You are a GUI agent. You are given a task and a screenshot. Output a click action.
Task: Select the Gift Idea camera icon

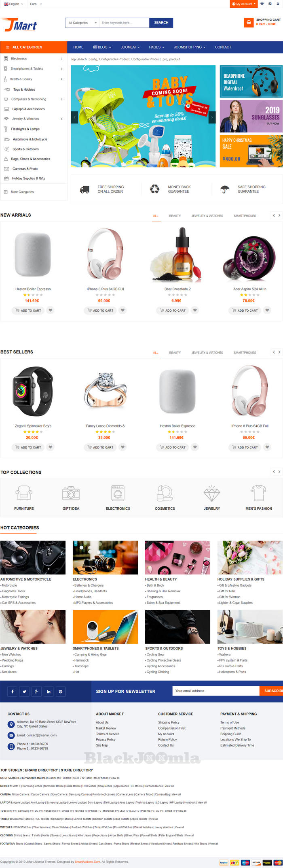[71, 494]
